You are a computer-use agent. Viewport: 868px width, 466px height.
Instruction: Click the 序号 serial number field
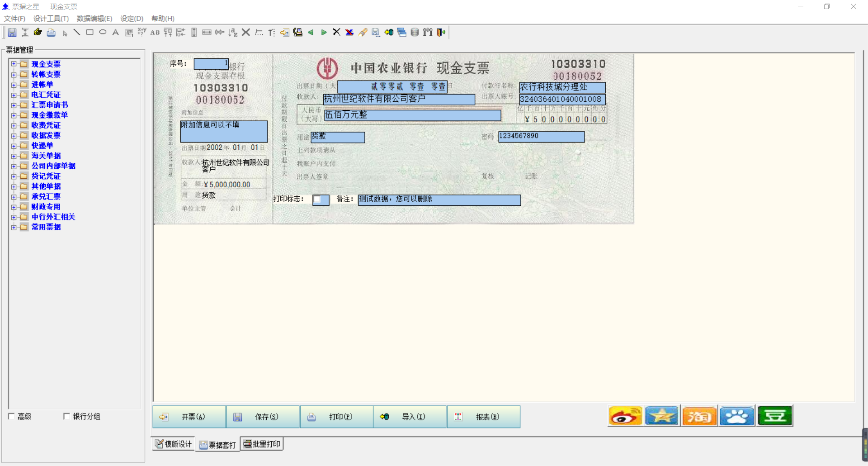pos(211,64)
